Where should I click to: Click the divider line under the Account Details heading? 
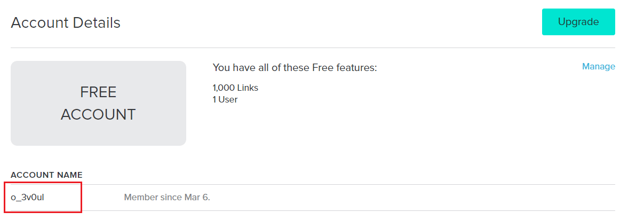313,48
